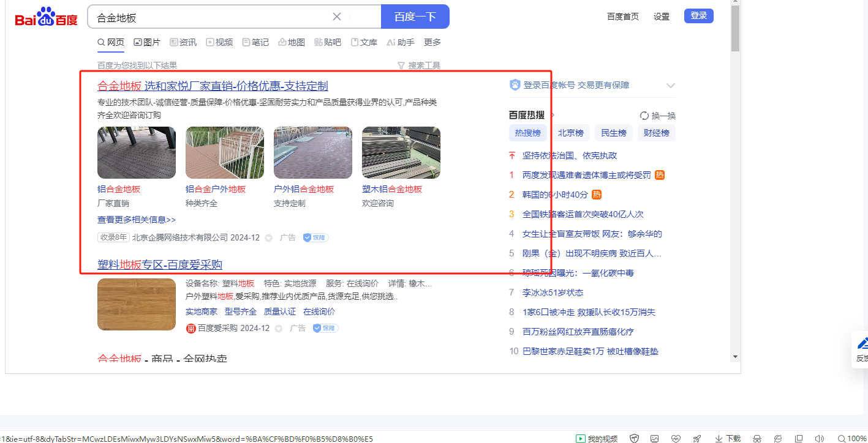This screenshot has width=868, height=443.
Task: Click the 搜索工具 filter tool
Action: point(419,65)
